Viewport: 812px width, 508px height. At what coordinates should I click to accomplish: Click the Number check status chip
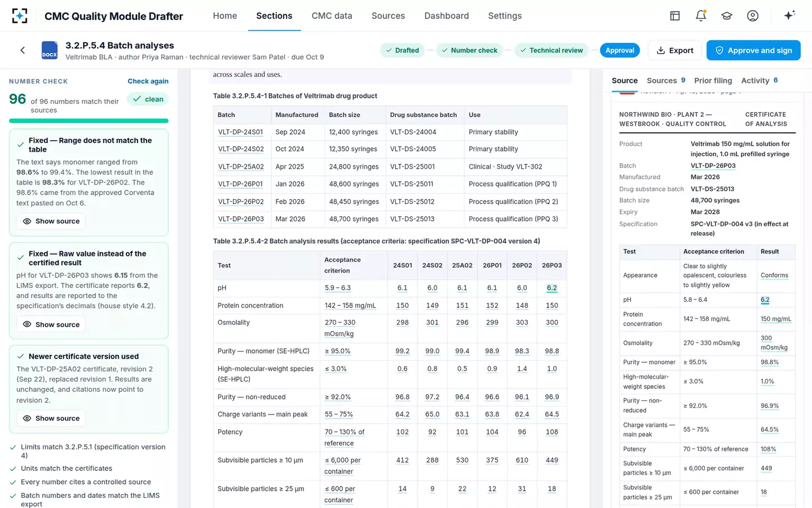tap(470, 50)
